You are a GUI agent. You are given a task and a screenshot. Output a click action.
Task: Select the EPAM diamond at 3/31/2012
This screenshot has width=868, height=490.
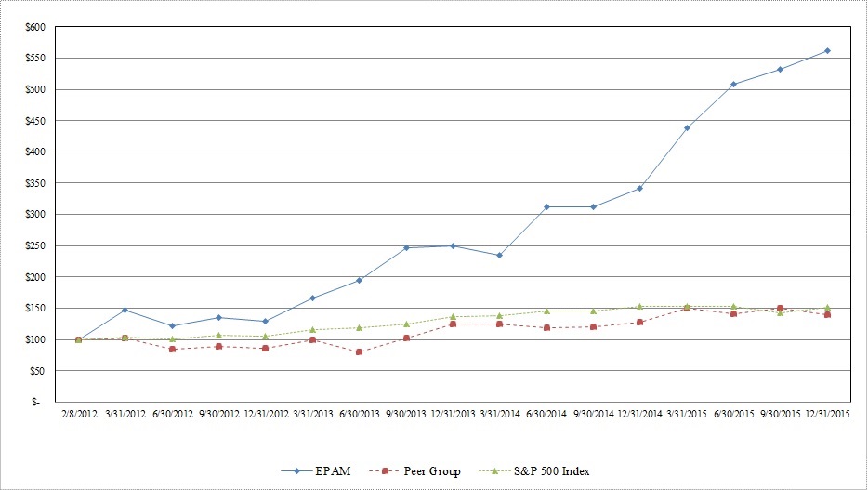click(x=125, y=310)
